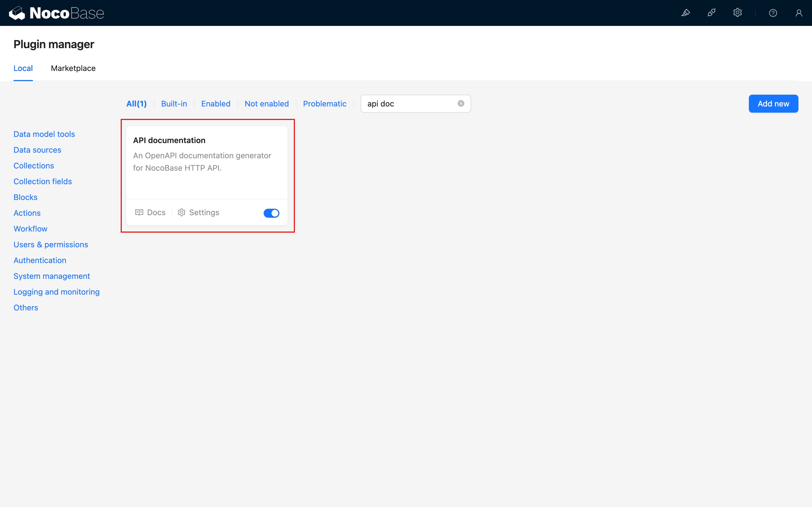Select the Local tab
This screenshot has height=507, width=812.
23,68
